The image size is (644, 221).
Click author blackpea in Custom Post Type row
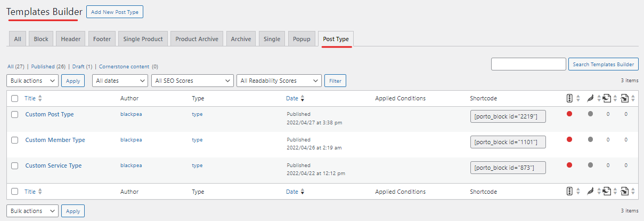click(131, 114)
